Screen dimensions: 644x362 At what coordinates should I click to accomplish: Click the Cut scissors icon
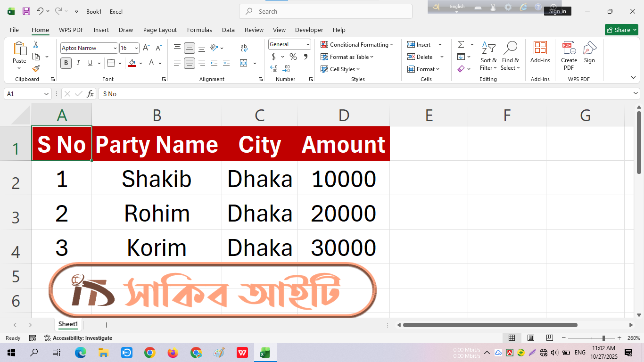pos(36,45)
